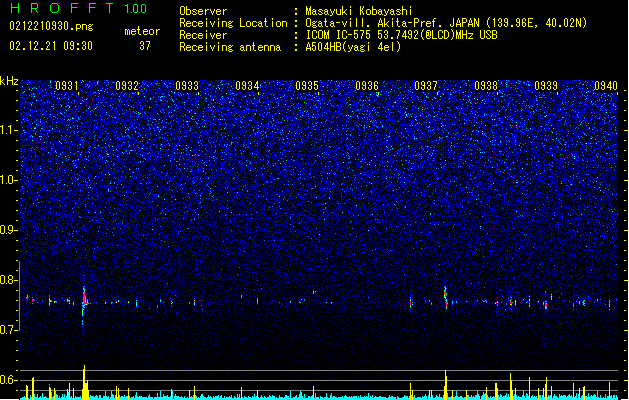Click the A504HB(yagi 4el) antenna text
Image resolution: width=629 pixels, height=400 pixels.
[353, 47]
